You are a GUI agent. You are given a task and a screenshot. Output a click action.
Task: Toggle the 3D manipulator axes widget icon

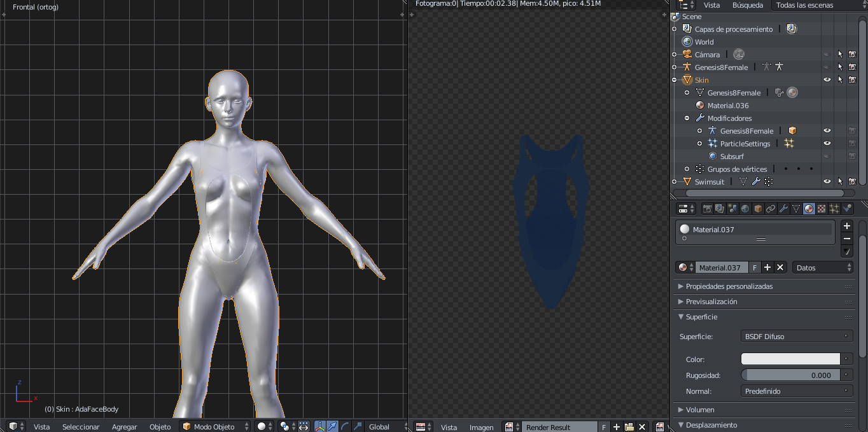pos(319,426)
